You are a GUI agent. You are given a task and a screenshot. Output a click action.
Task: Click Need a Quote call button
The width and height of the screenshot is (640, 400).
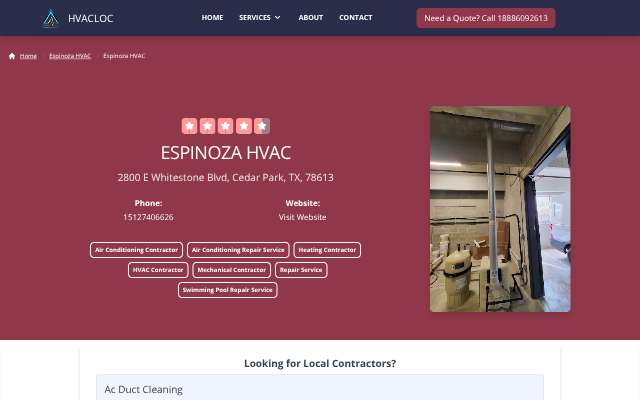pyautogui.click(x=486, y=18)
